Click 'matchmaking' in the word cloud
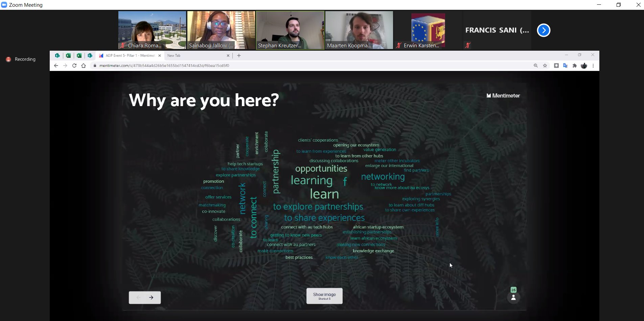The image size is (644, 321). coord(212,205)
